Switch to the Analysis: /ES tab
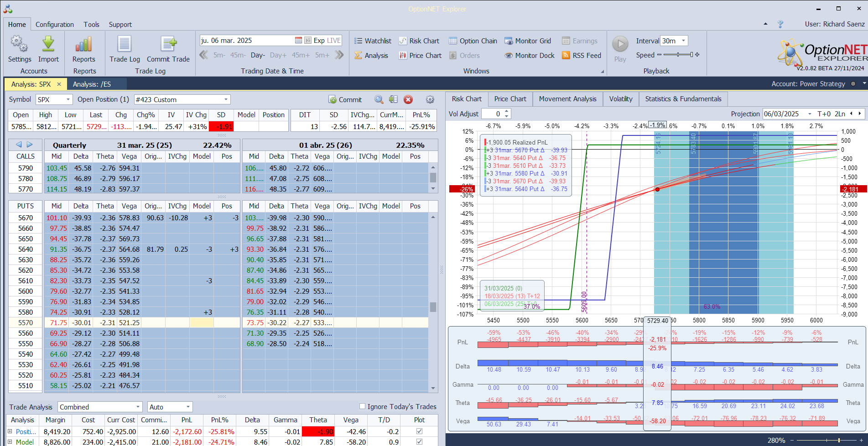The width and height of the screenshot is (868, 446). point(92,84)
